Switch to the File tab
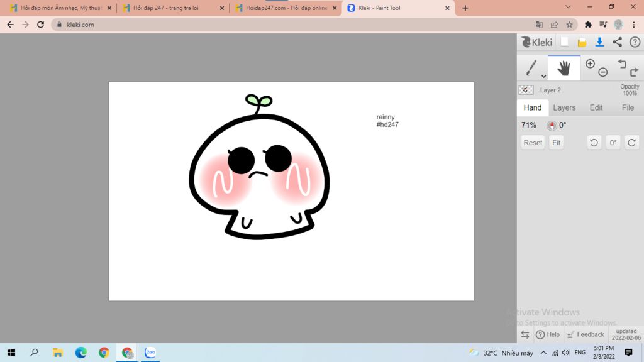This screenshot has width=644, height=362. point(628,107)
